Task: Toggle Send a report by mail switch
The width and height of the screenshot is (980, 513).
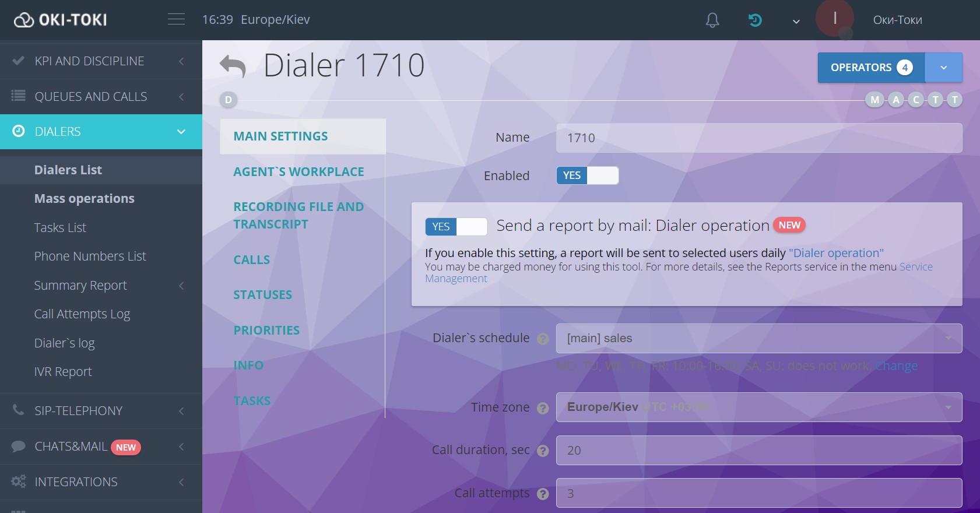Action: pos(456,227)
